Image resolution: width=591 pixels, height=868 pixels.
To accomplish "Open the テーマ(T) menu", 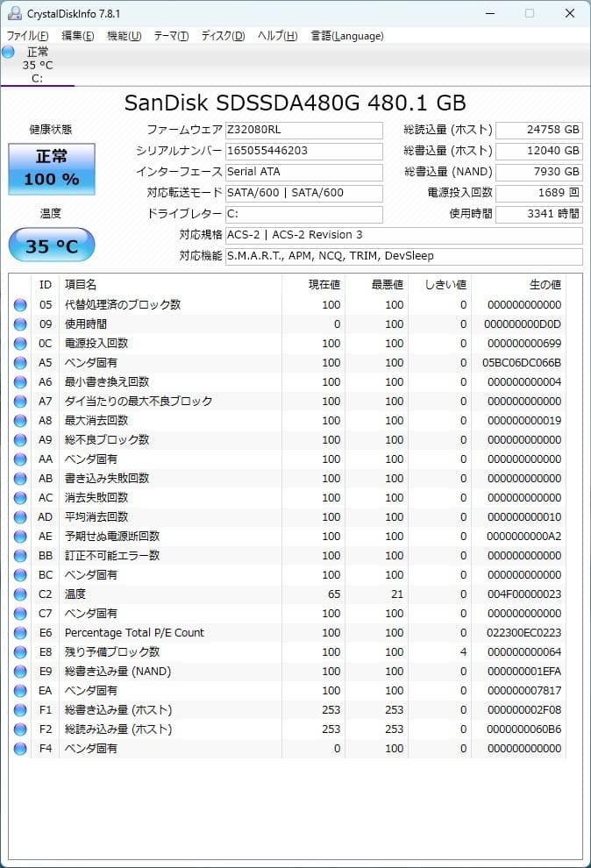I will [171, 36].
